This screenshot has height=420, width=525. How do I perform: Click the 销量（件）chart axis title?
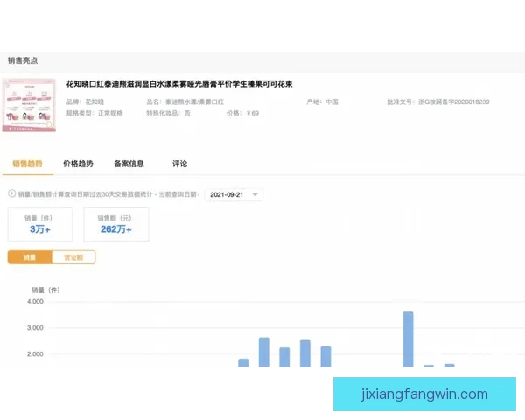click(x=45, y=290)
